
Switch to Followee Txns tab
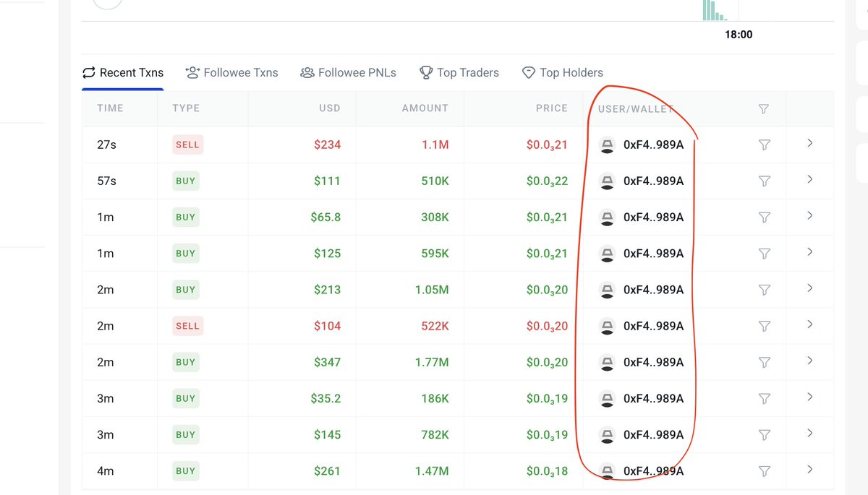point(231,72)
